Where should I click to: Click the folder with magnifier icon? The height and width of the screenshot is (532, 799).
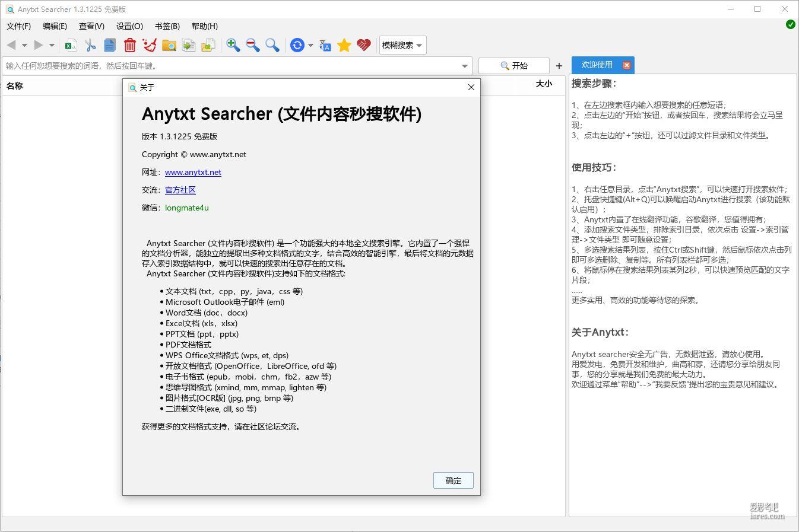click(169, 45)
